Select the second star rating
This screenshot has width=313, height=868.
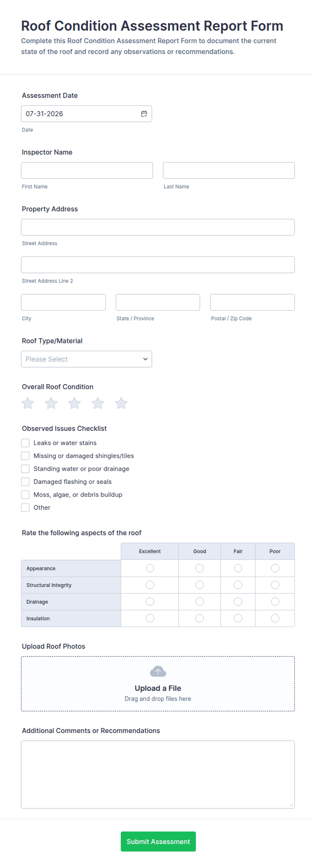click(51, 403)
